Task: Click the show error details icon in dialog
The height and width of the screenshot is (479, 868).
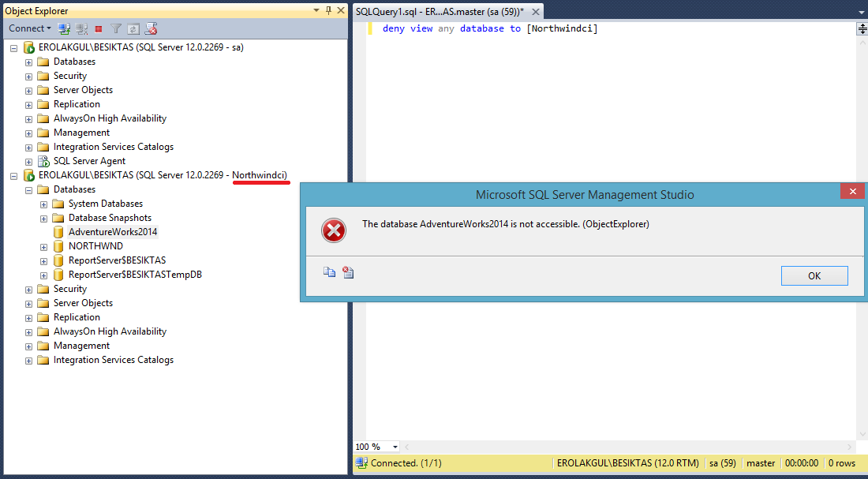Action: [348, 272]
